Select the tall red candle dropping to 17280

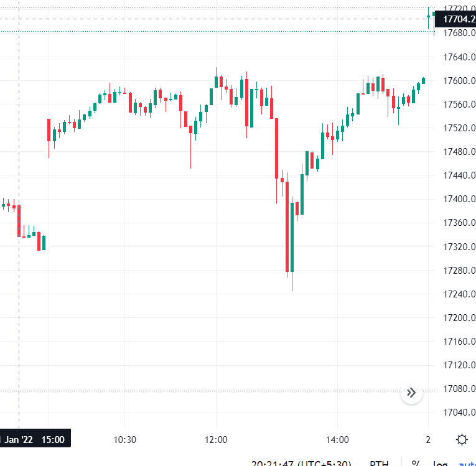tap(287, 226)
